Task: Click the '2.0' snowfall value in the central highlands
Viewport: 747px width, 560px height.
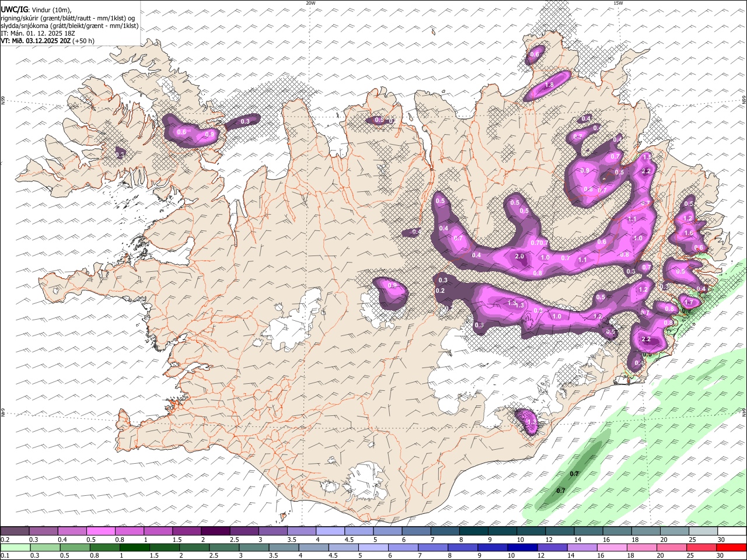Action: pyautogui.click(x=519, y=257)
